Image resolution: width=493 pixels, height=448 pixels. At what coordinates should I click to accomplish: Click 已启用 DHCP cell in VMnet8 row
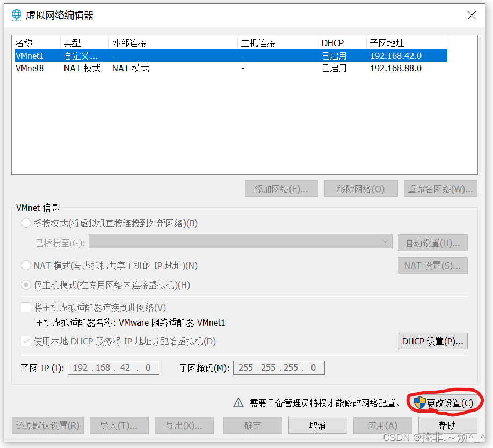coord(334,68)
